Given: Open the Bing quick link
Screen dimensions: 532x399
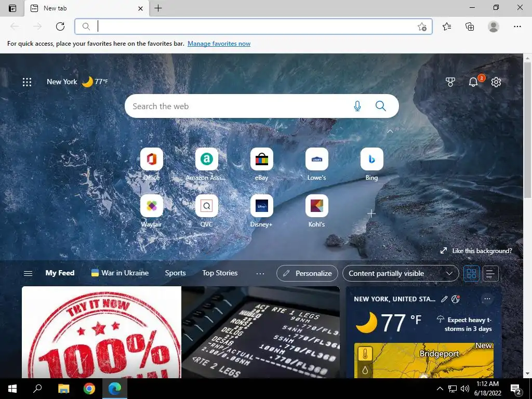Looking at the screenshot, I should pyautogui.click(x=371, y=164).
